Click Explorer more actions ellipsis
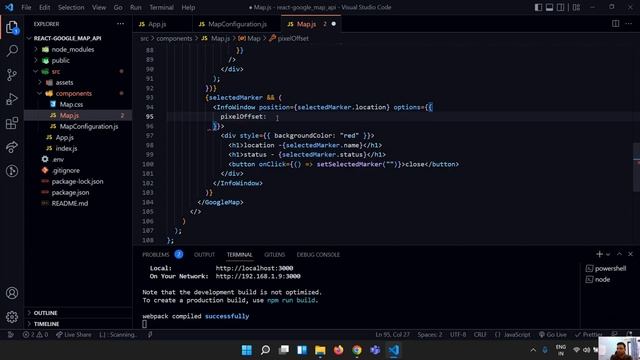Viewport: 640px width, 360px height. [x=120, y=24]
